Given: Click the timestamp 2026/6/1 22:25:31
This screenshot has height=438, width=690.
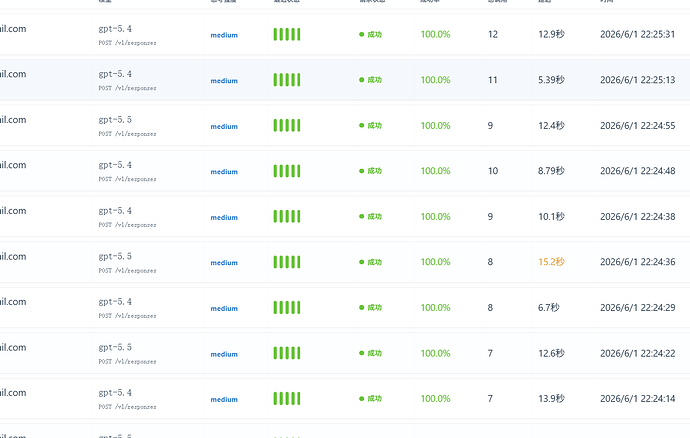Looking at the screenshot, I should (637, 34).
